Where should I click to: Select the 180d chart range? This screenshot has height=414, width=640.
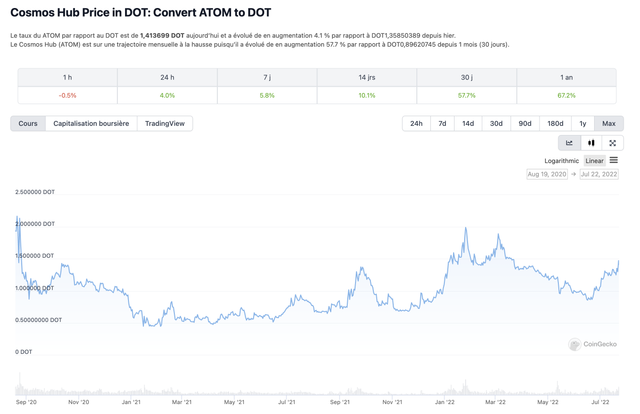555,123
